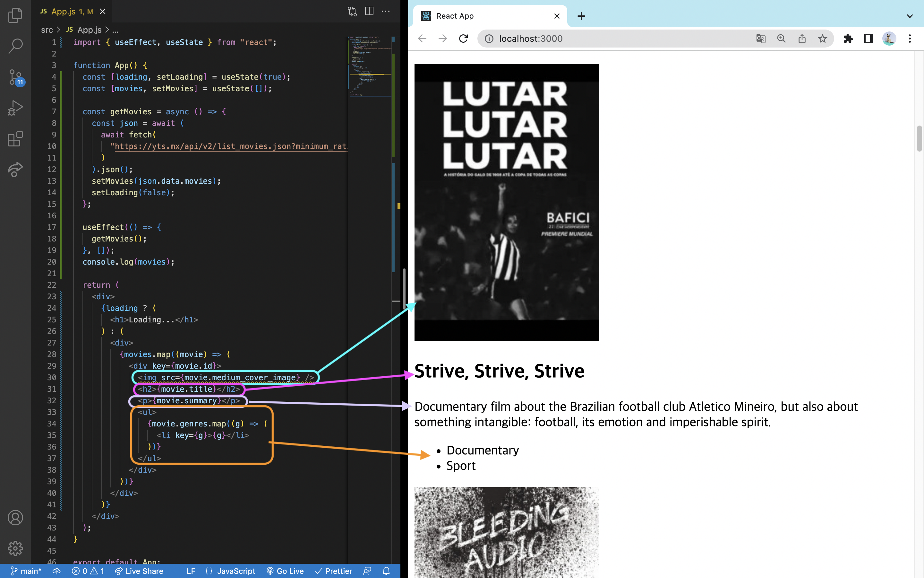Image resolution: width=924 pixels, height=578 pixels.
Task: Click site info icon in address bar
Action: point(489,39)
